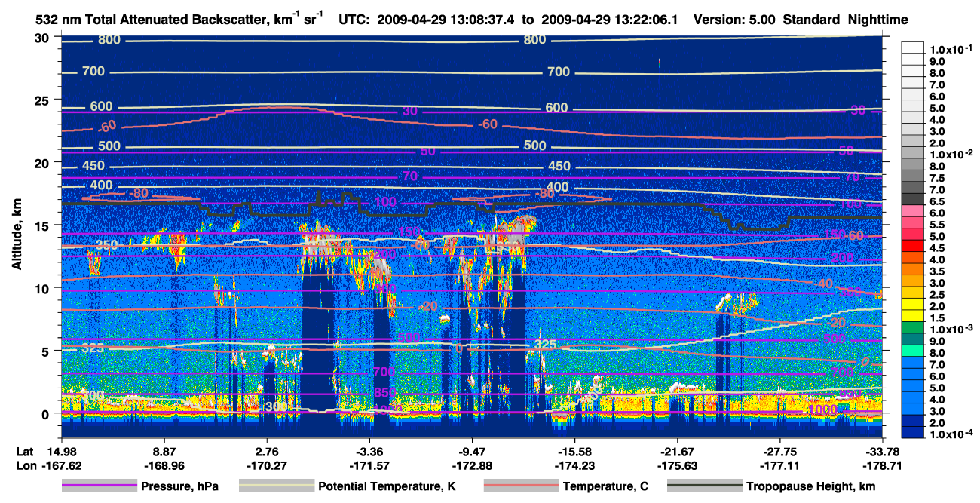Click the 20 altitude tick label
This screenshot has height=503, width=980.
coord(44,162)
